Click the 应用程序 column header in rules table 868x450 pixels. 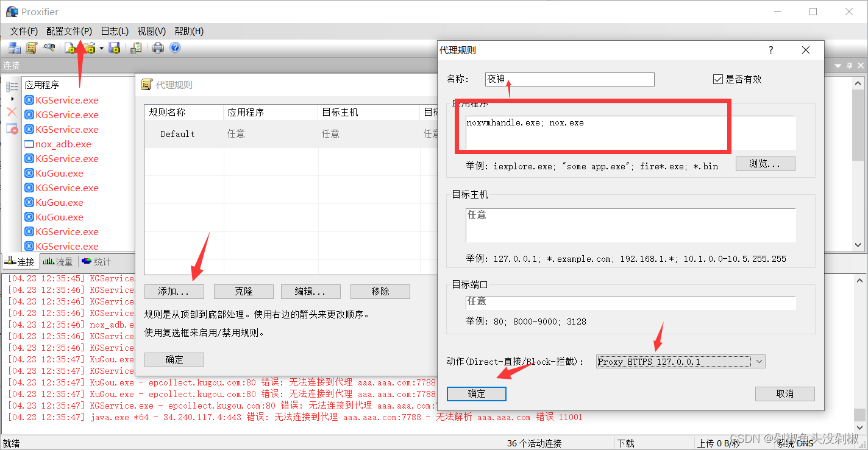click(271, 113)
